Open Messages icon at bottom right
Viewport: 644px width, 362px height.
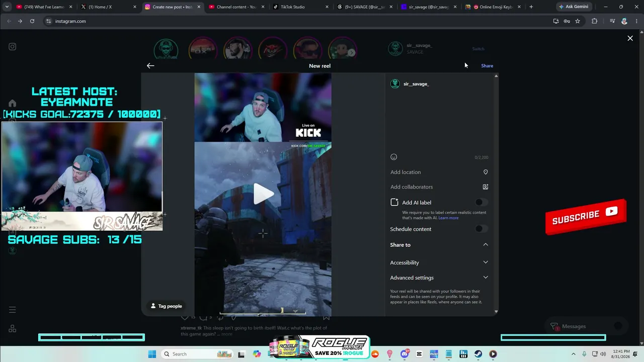(x=554, y=326)
